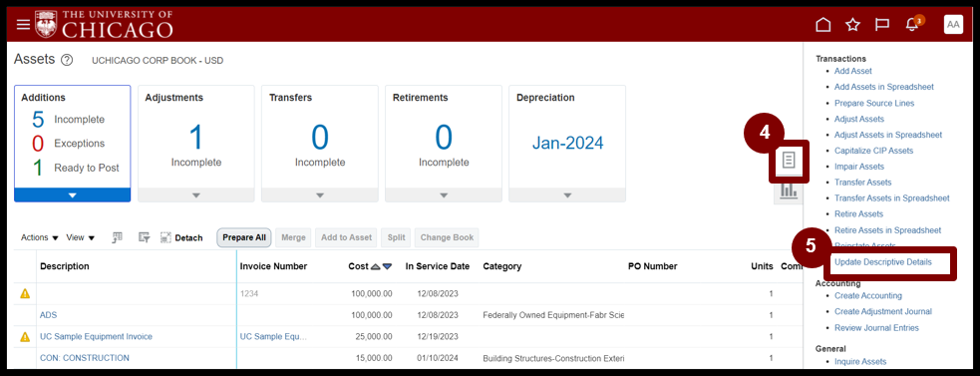Open UC Sample Equipment Invoice description link
Viewport: 980px width, 376px height.
(97, 336)
